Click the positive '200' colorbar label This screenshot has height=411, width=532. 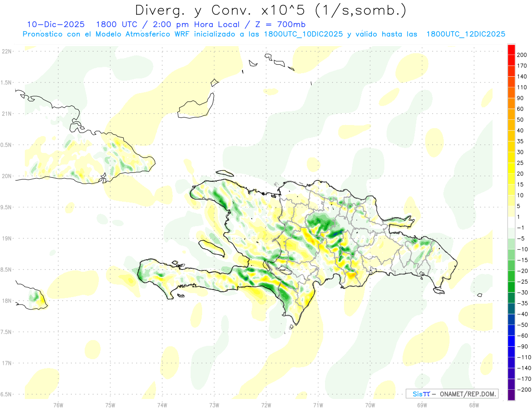[x=523, y=55]
